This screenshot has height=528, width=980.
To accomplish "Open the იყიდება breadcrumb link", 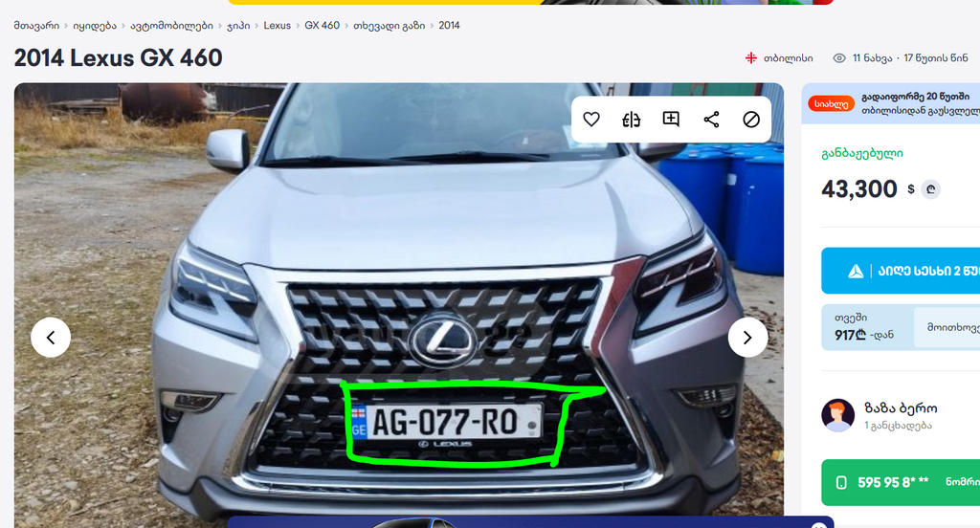I will coord(95,26).
